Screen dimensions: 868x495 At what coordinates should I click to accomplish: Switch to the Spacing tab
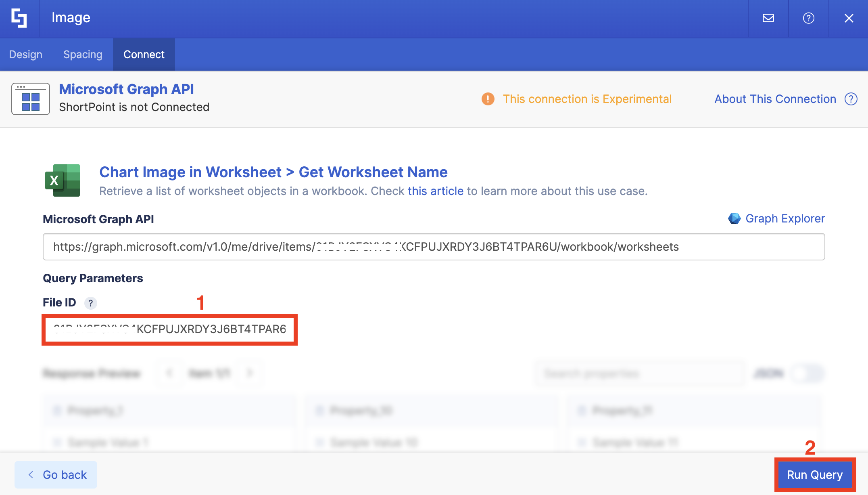click(83, 55)
